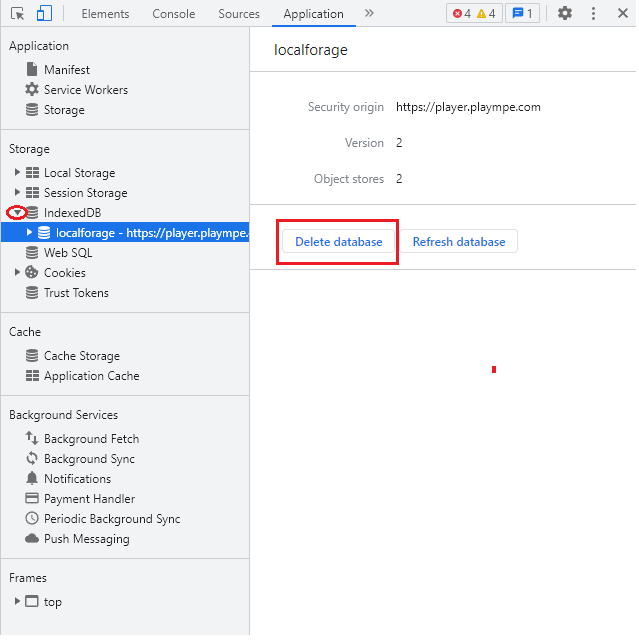This screenshot has height=640, width=639.
Task: Click the localforage heading text
Action: (312, 50)
